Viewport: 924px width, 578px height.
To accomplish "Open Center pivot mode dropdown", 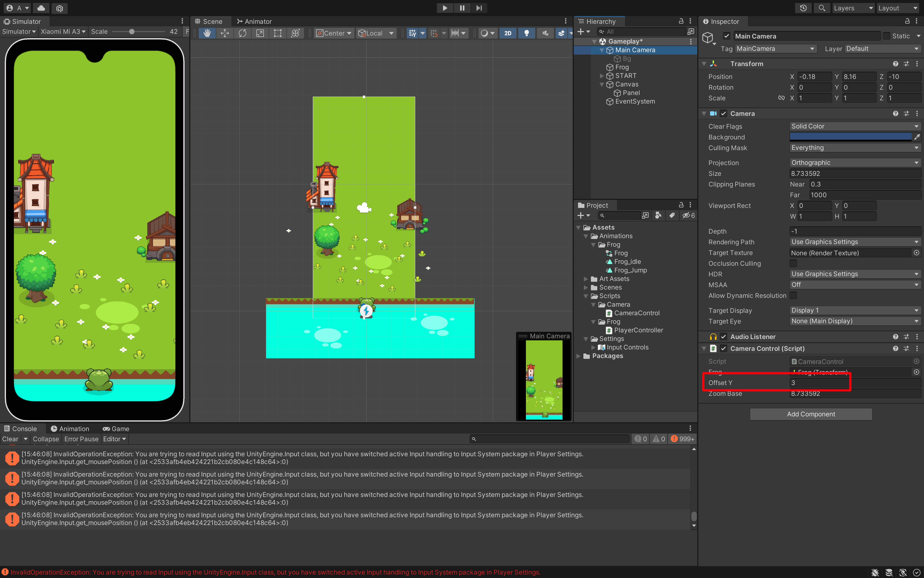I will click(334, 33).
